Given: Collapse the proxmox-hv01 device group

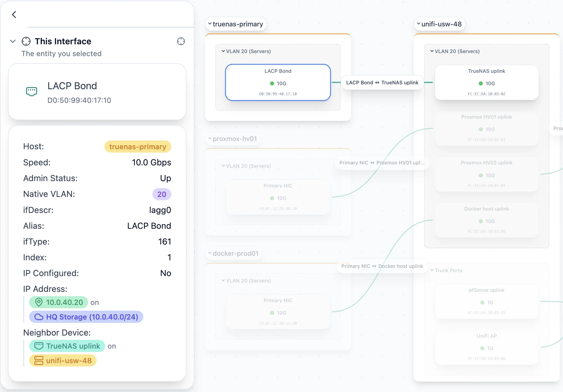Looking at the screenshot, I should pyautogui.click(x=210, y=138).
